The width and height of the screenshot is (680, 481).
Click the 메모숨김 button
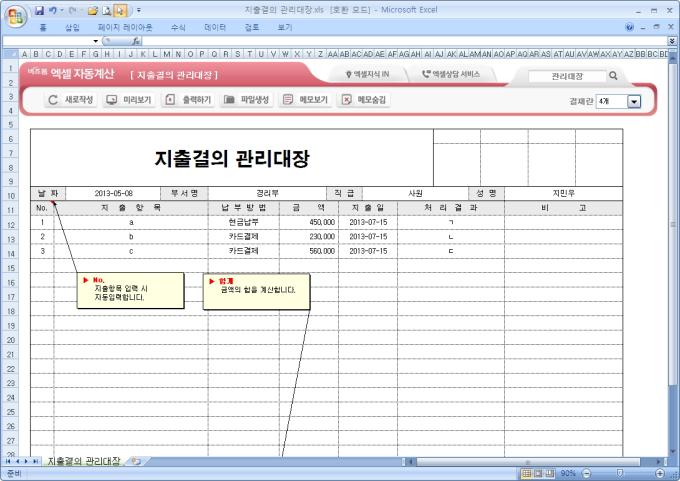pyautogui.click(x=363, y=100)
